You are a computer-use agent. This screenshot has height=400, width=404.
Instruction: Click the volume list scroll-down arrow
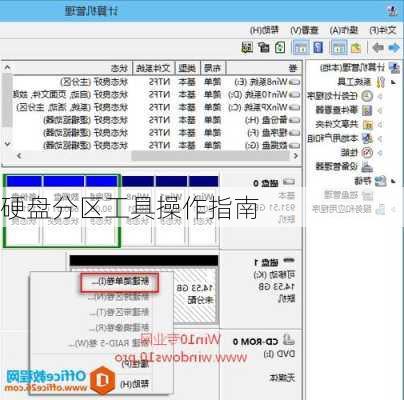(x=7, y=144)
